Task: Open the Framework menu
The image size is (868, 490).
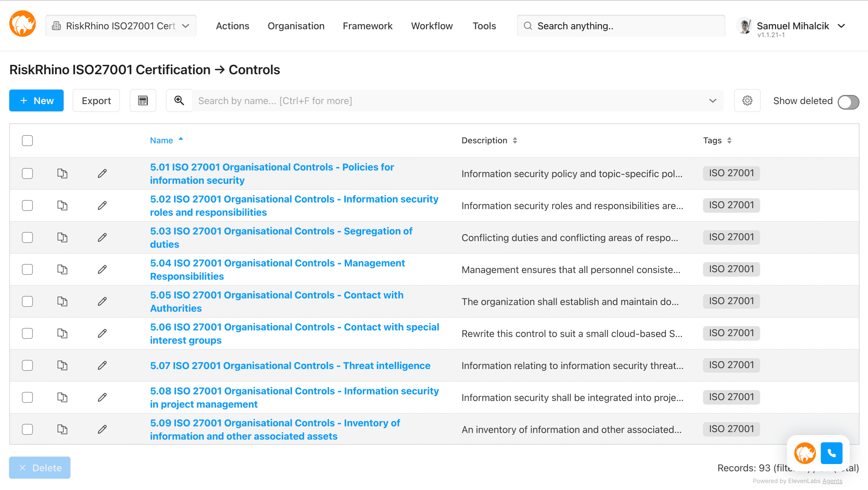Action: (x=368, y=26)
